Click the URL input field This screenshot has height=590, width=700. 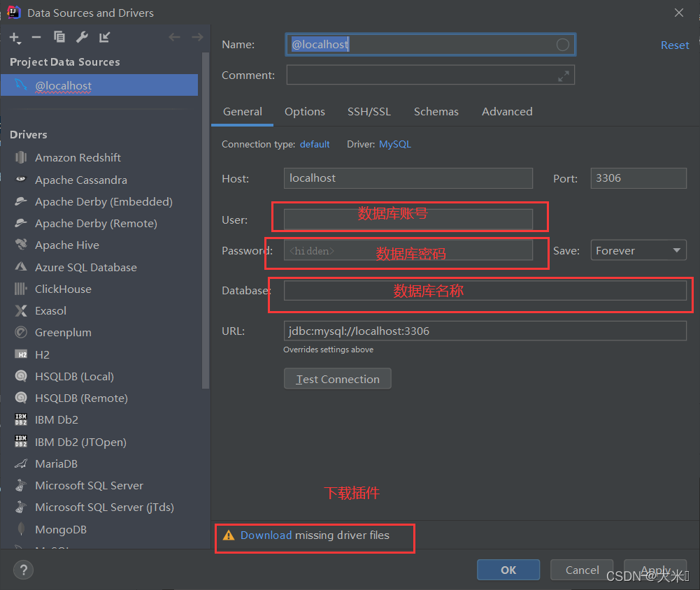(485, 331)
